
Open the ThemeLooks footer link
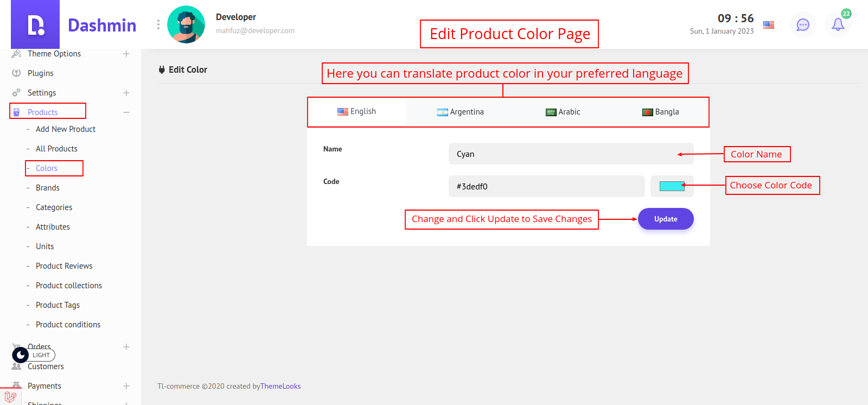[280, 387]
